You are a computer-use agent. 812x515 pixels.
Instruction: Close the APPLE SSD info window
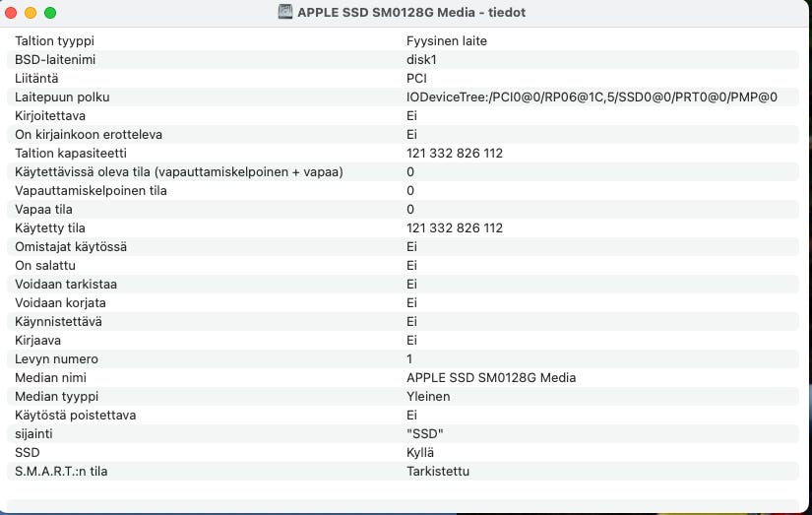point(12,13)
